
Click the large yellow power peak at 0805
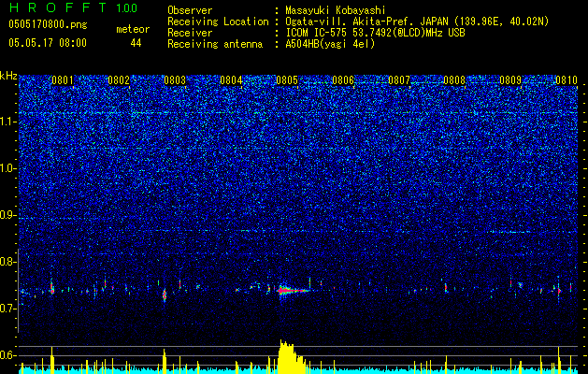pyautogui.click(x=291, y=357)
